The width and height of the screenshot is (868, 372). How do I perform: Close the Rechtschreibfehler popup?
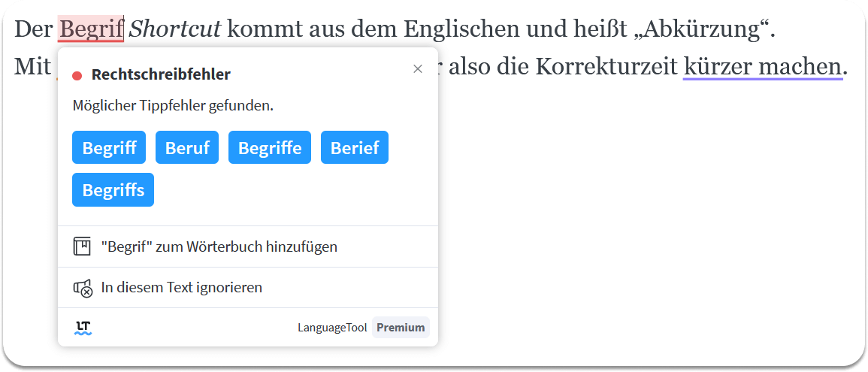pyautogui.click(x=418, y=68)
